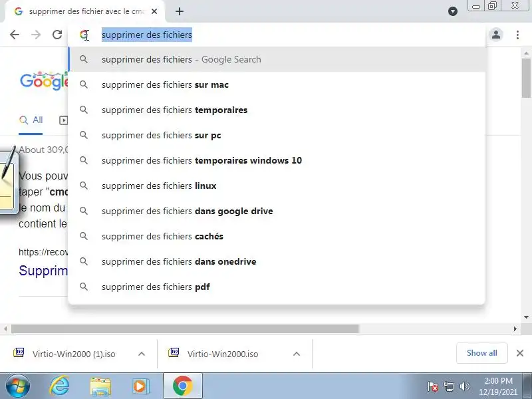Click the horizontal scrollbar thumb

[x=185, y=329]
